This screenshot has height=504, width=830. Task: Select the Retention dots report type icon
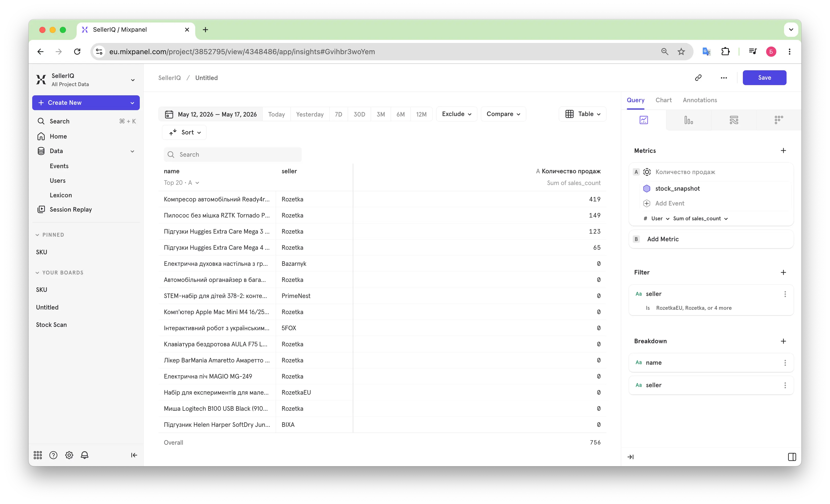pos(778,120)
